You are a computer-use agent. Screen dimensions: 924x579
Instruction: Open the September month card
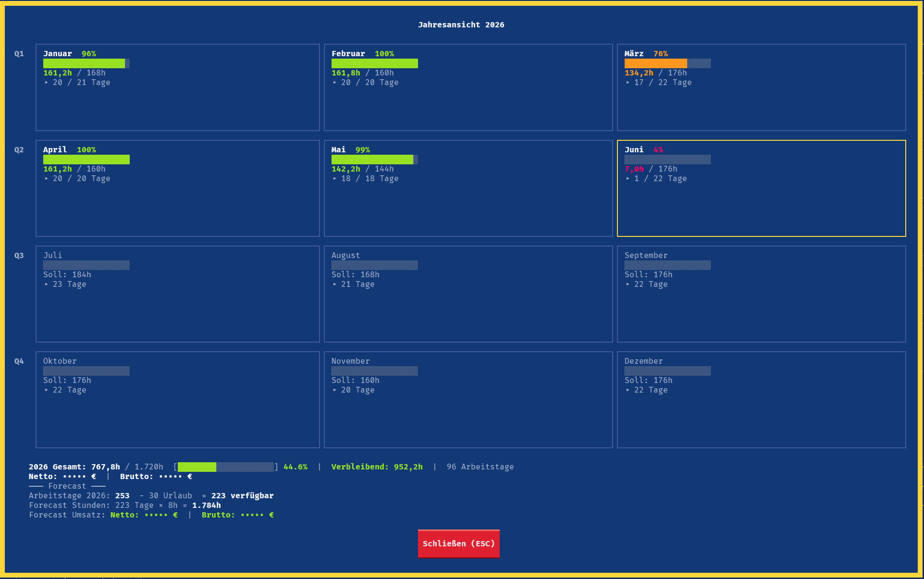click(762, 294)
